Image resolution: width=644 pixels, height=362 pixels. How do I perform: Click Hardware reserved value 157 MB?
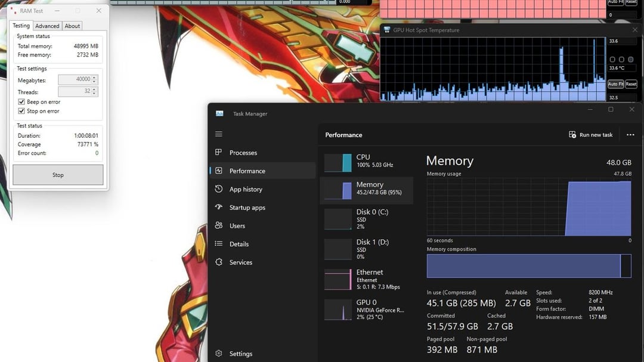[x=597, y=317]
